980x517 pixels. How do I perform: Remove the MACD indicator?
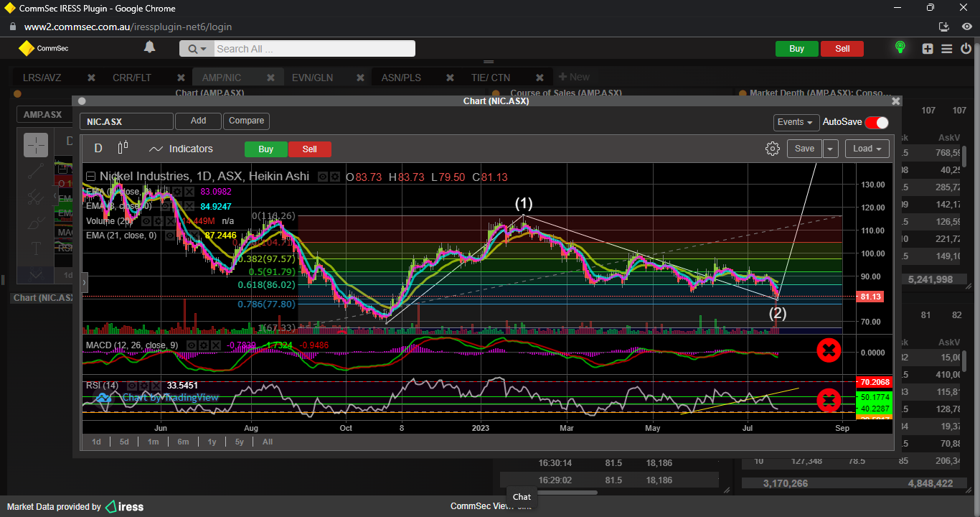(216, 345)
